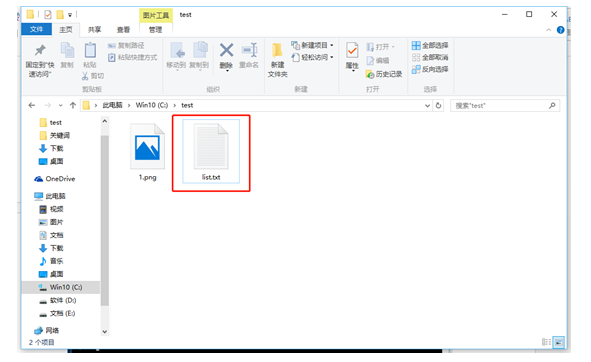
Task: Click History (历史记录) icon in ribbon
Action: click(x=370, y=74)
